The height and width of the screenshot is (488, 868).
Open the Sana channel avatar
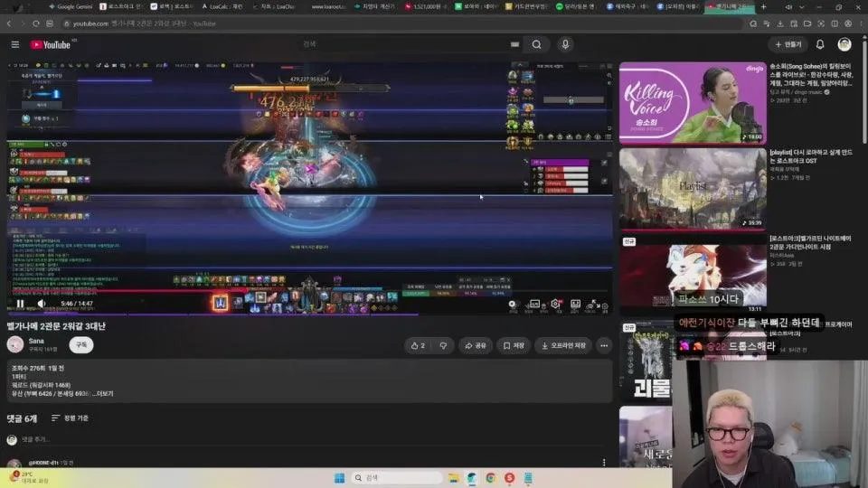click(15, 344)
